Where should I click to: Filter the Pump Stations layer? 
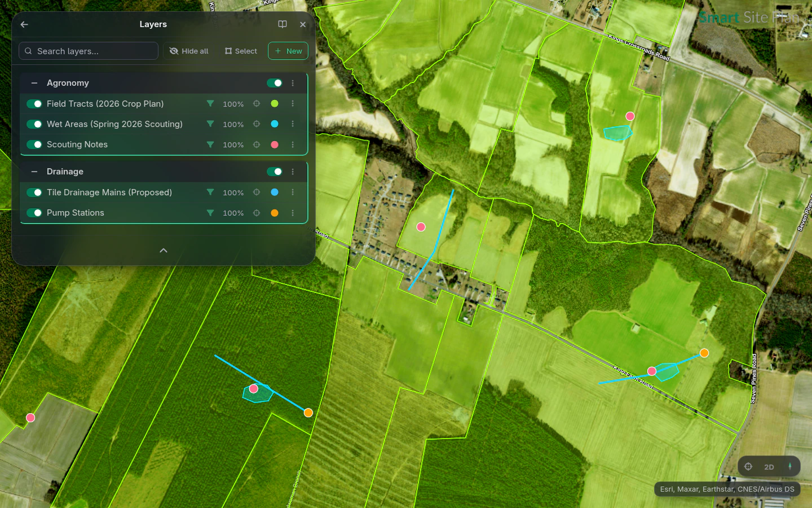coord(210,213)
